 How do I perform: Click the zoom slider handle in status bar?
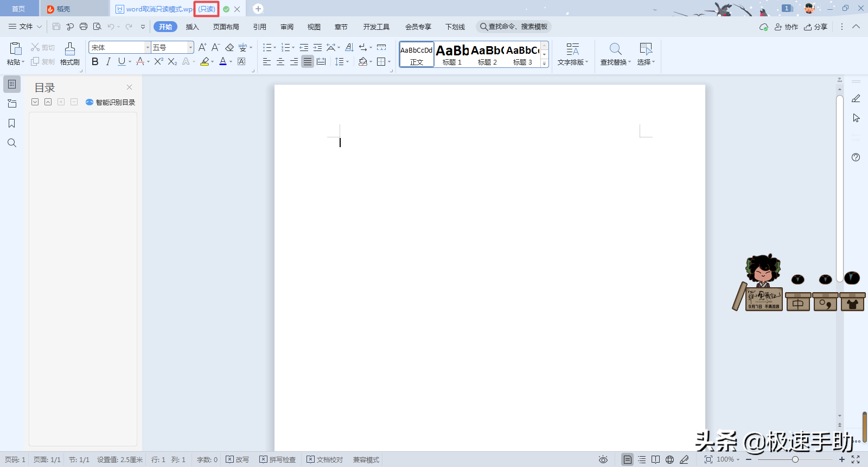coord(795,459)
